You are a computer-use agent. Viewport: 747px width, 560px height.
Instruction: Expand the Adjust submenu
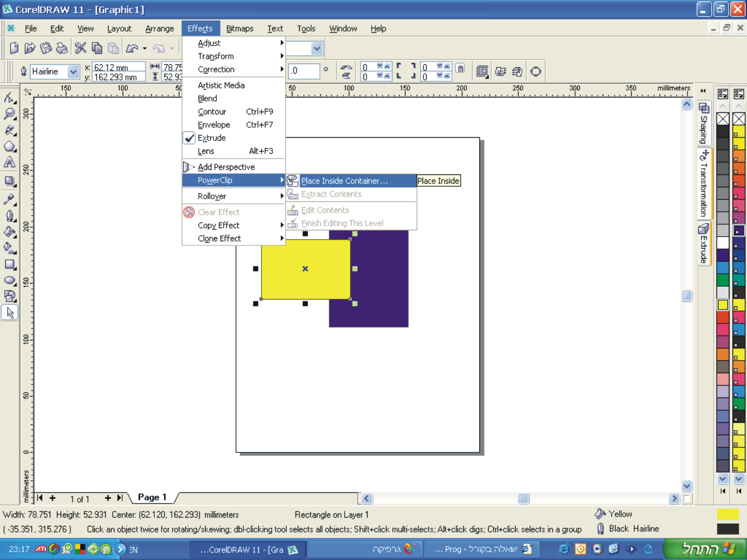(234, 43)
